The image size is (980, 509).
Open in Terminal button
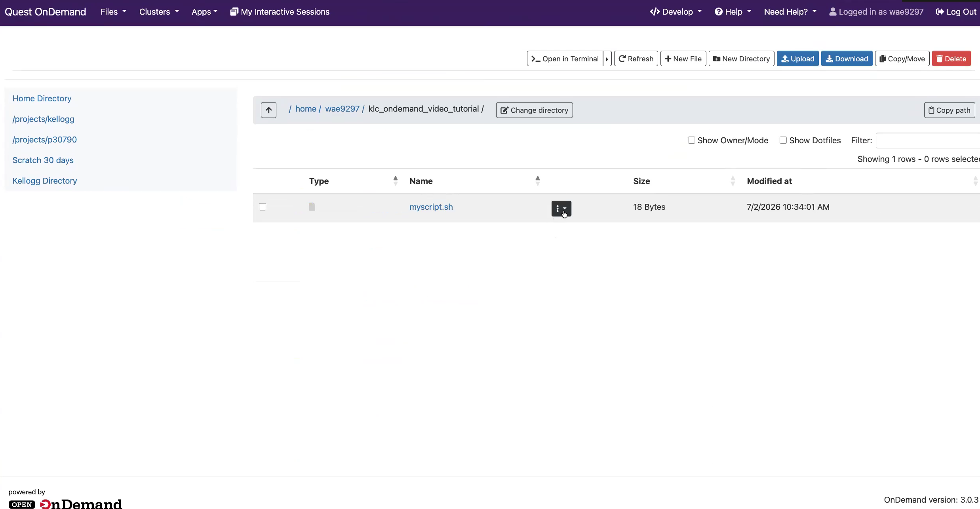pyautogui.click(x=565, y=59)
